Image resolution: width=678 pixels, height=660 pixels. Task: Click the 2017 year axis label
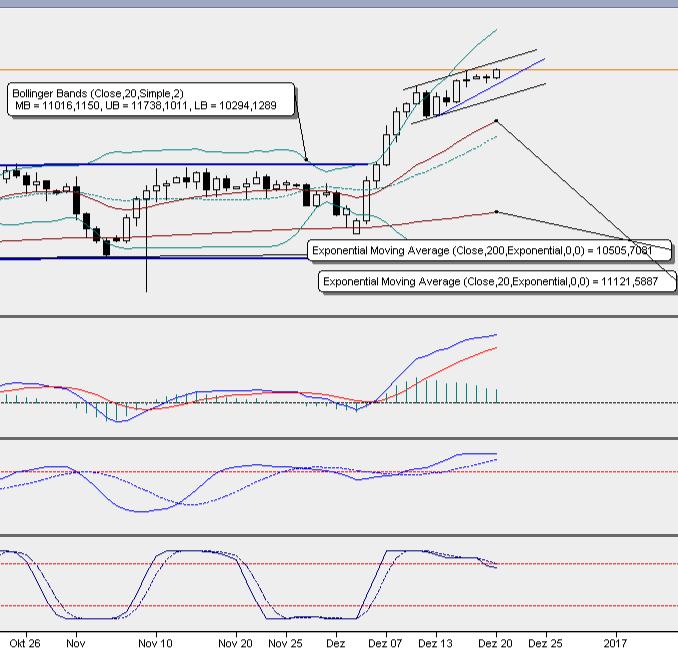[616, 644]
